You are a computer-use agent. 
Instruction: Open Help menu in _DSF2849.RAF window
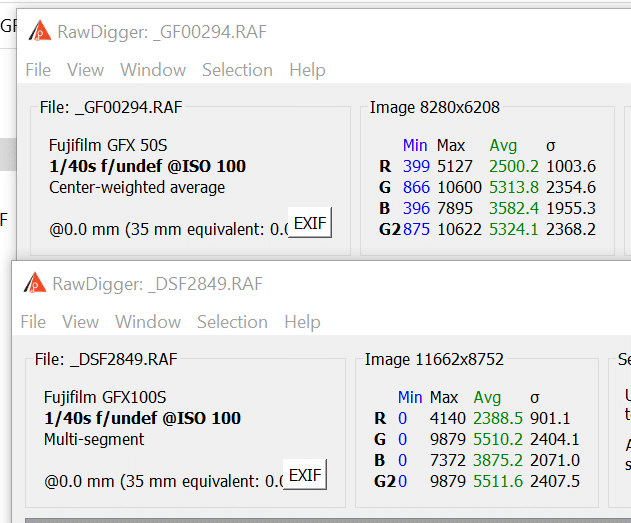(302, 322)
